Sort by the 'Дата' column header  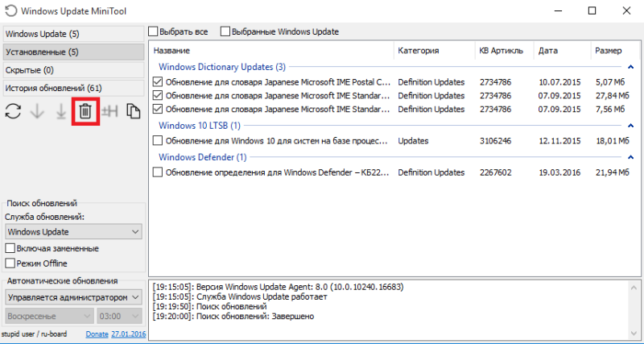tap(563, 51)
